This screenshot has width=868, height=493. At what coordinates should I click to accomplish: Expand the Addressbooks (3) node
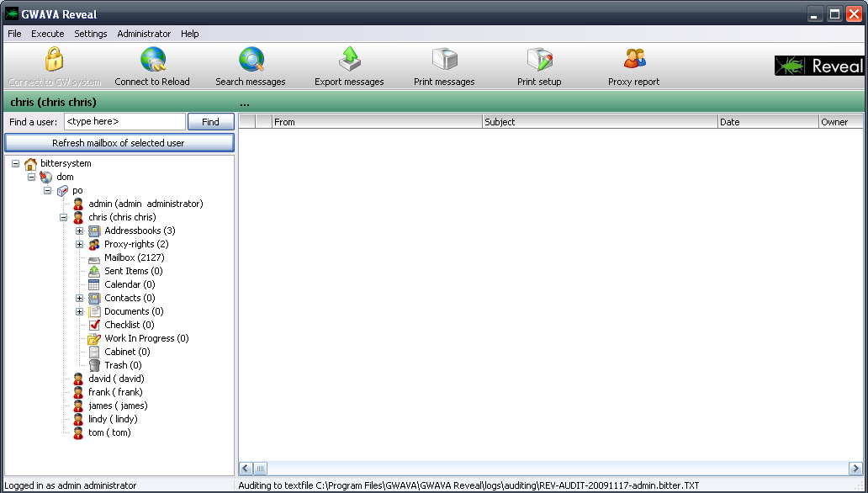pos(80,231)
